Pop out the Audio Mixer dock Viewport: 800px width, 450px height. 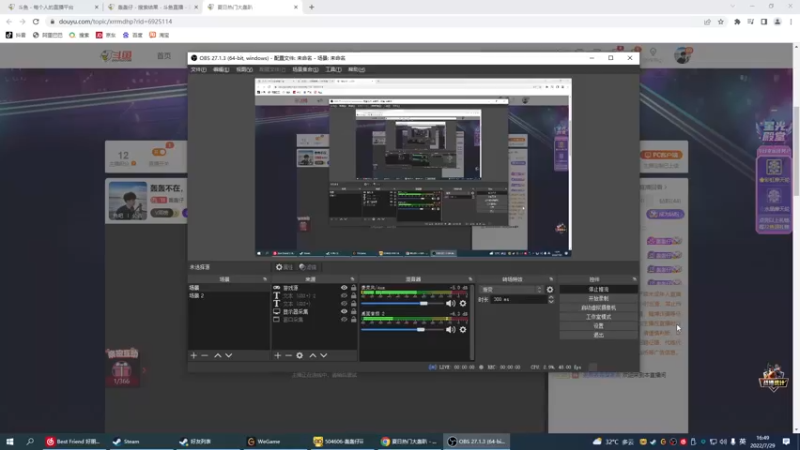tap(470, 279)
